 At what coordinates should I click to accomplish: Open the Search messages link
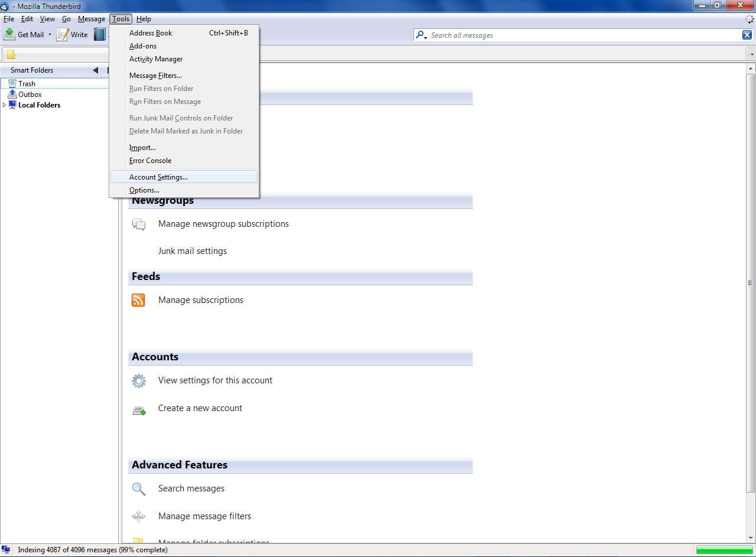click(x=191, y=488)
